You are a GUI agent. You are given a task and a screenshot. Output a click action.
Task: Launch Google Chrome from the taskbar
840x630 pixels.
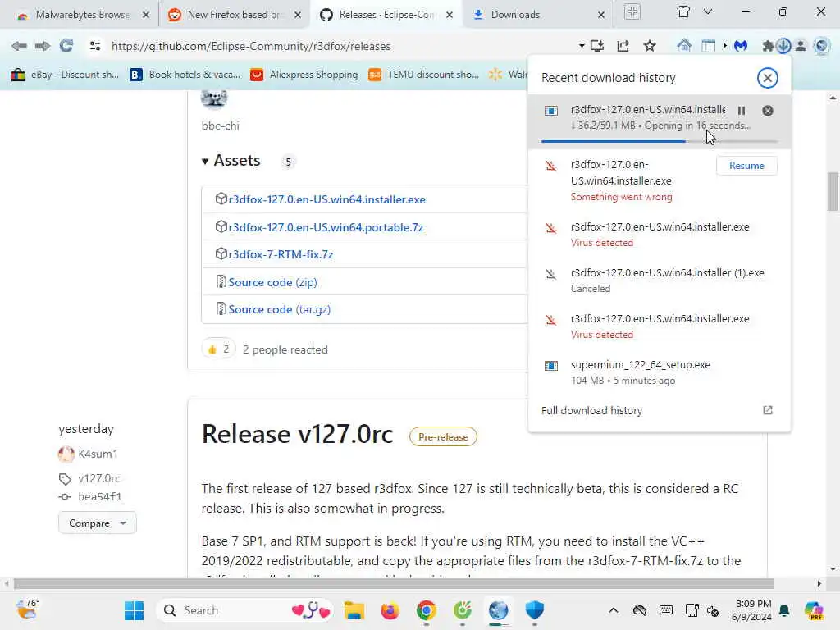[x=426, y=610]
